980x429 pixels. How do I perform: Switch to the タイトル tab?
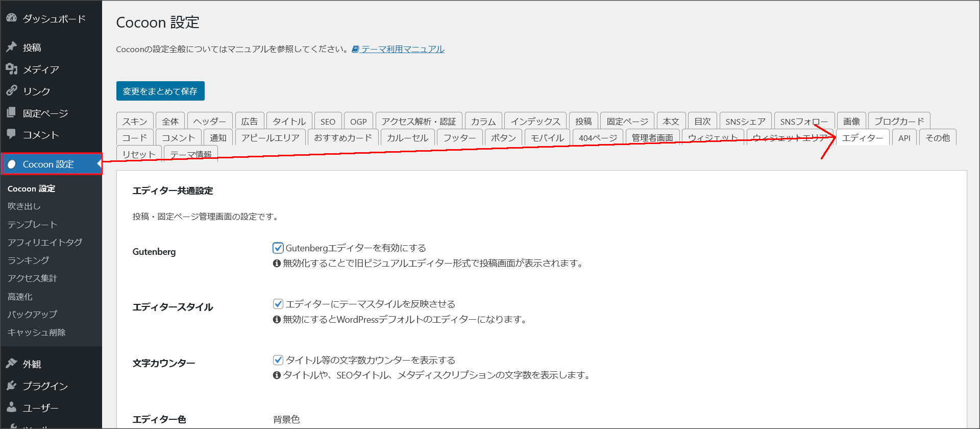(x=289, y=121)
